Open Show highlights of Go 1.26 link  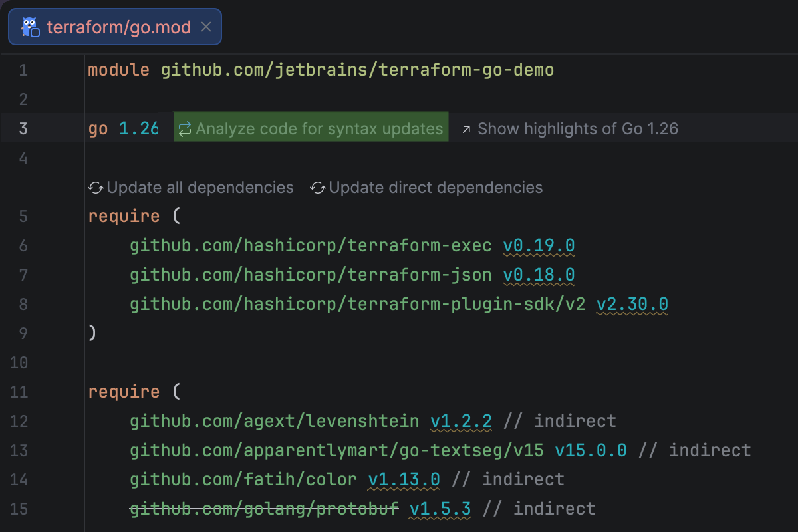pyautogui.click(x=577, y=128)
